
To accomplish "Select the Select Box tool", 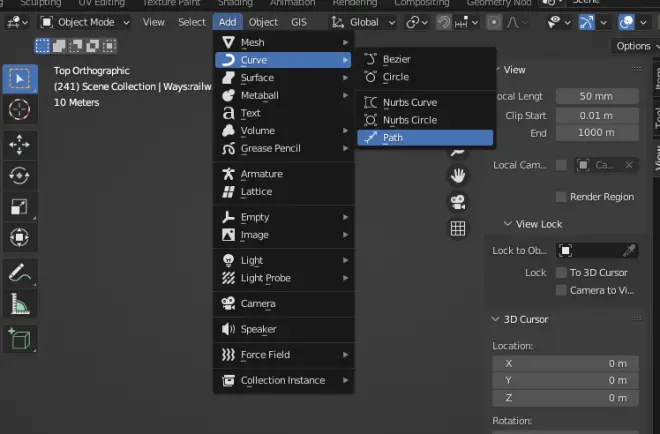I will (20, 79).
